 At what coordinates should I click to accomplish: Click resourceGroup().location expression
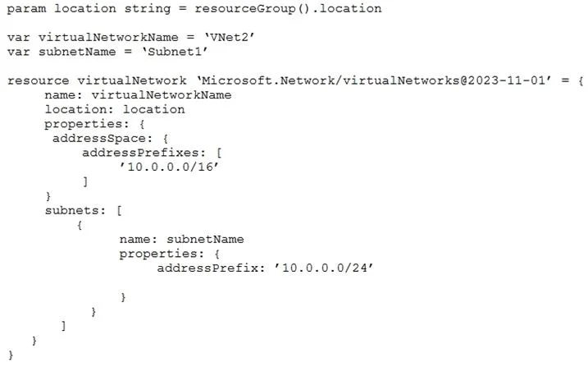point(288,9)
